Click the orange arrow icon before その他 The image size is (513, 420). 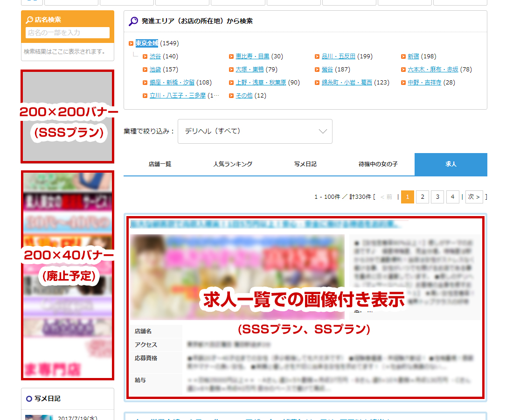pyautogui.click(x=232, y=95)
